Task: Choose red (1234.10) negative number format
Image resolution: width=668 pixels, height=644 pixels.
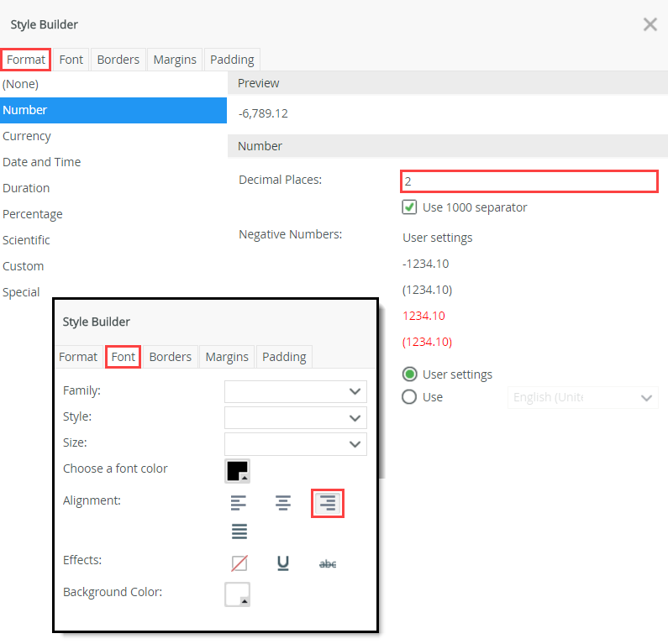Action: tap(427, 342)
